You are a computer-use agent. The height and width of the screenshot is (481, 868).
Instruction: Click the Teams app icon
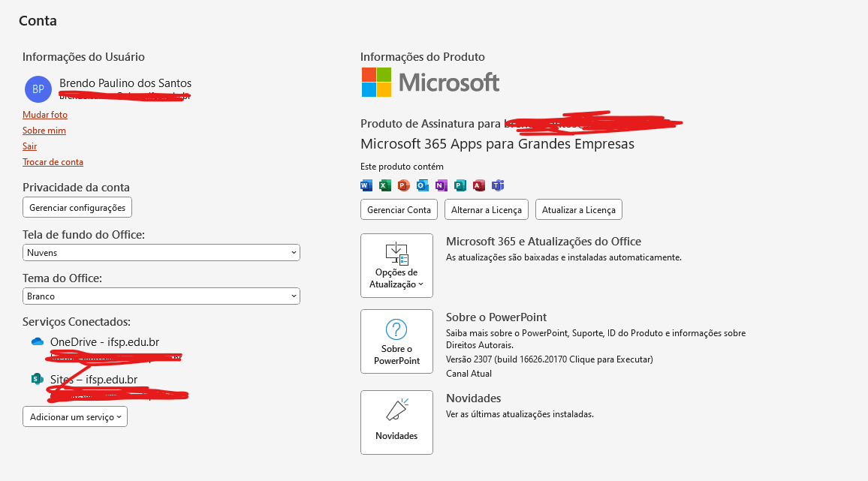[498, 185]
